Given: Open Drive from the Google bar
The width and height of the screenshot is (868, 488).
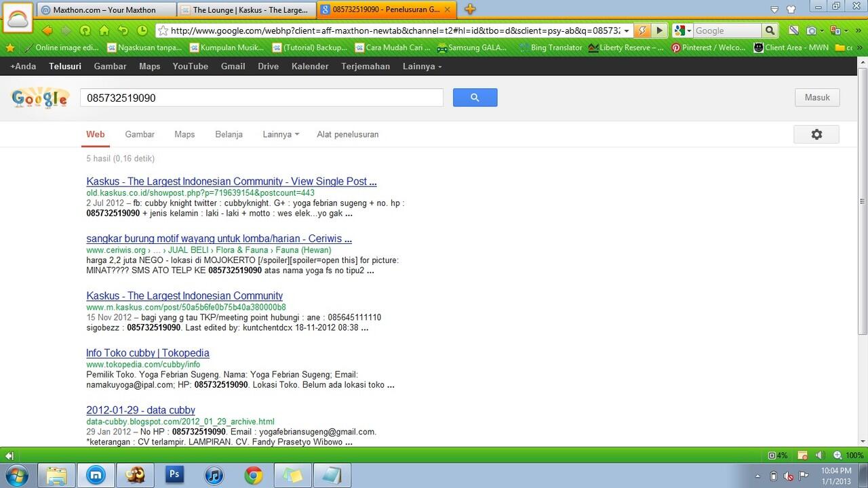Looking at the screenshot, I should [268, 66].
